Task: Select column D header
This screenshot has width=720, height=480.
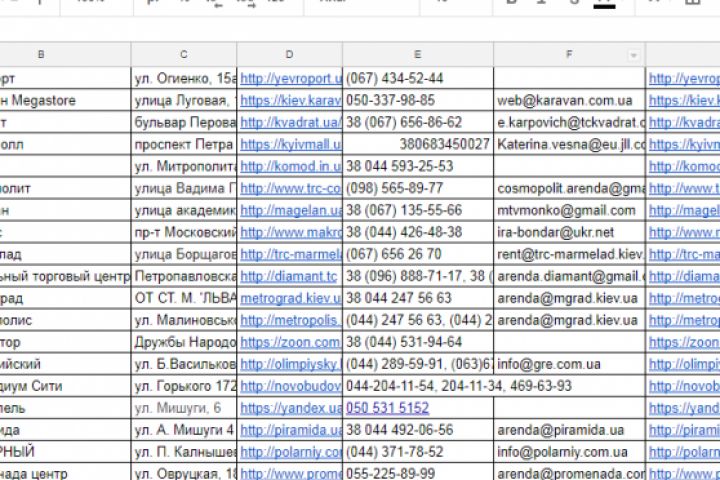Action: [x=289, y=55]
